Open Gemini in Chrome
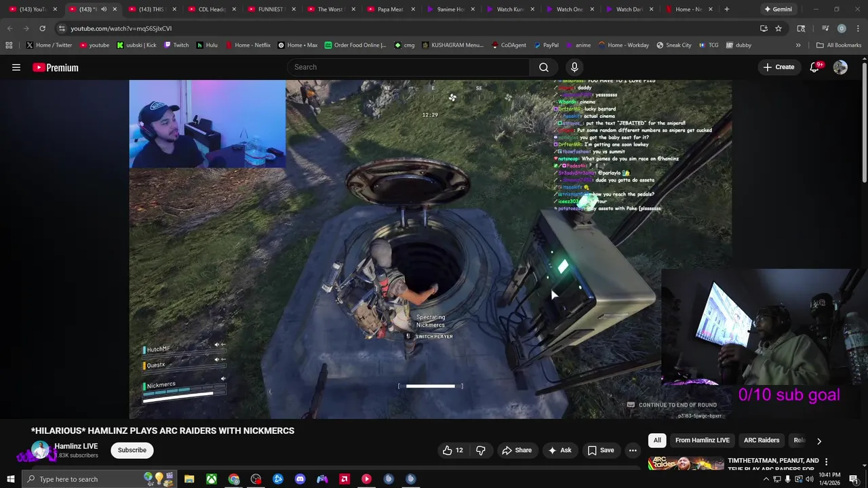This screenshot has width=868, height=488. tap(778, 9)
